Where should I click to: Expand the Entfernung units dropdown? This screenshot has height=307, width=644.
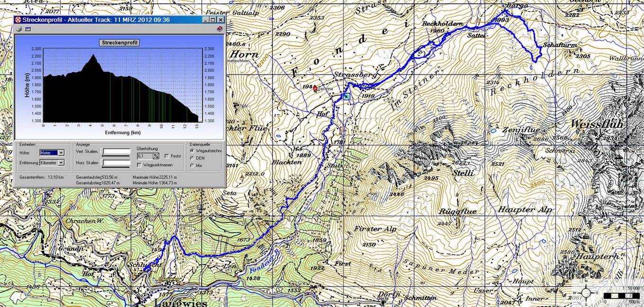tap(61, 163)
